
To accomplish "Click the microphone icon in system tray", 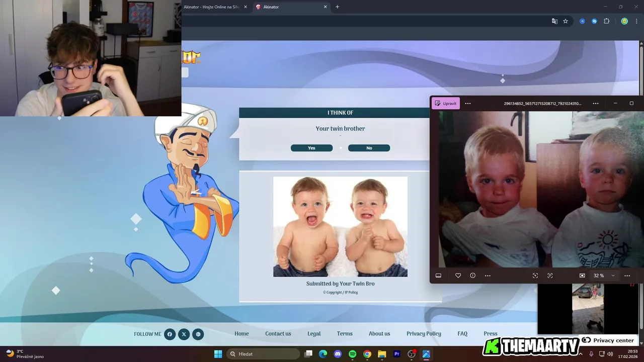I will [x=591, y=354].
